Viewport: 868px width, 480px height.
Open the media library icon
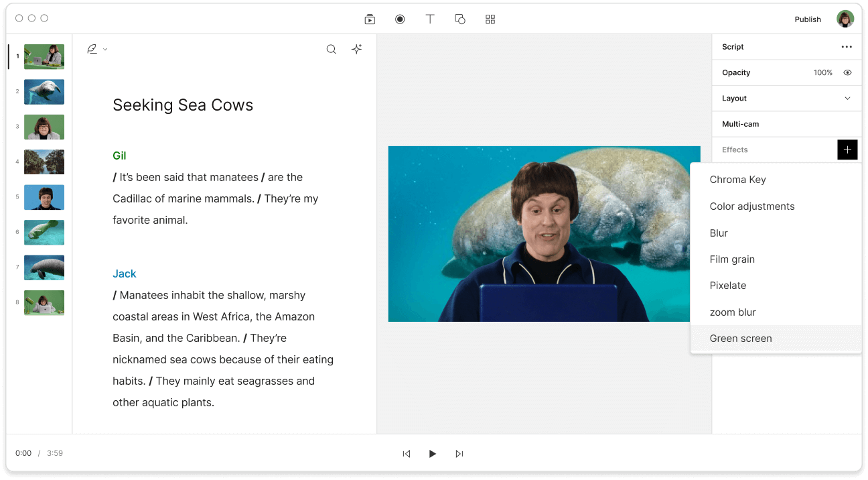click(x=370, y=19)
